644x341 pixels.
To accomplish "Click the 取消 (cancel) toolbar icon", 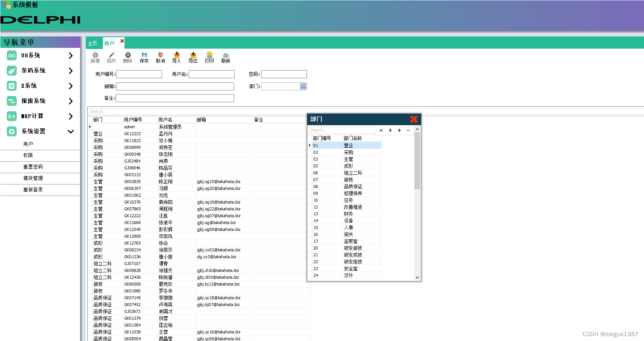I will (x=161, y=55).
